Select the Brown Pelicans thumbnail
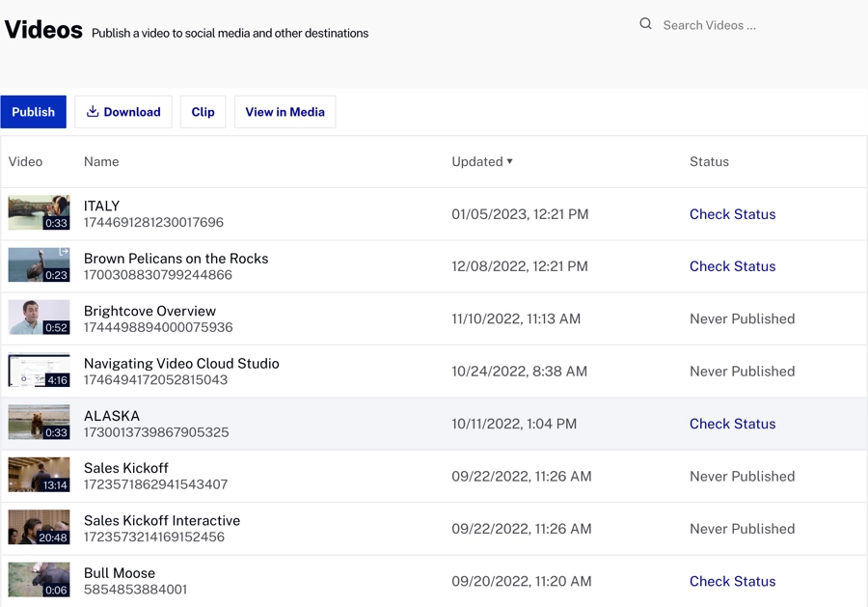Viewport: 868px width, 607px height. 39,265
